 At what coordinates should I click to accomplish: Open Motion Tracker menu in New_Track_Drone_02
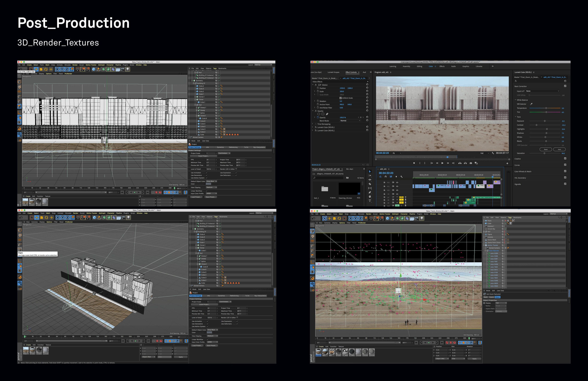coord(385,214)
